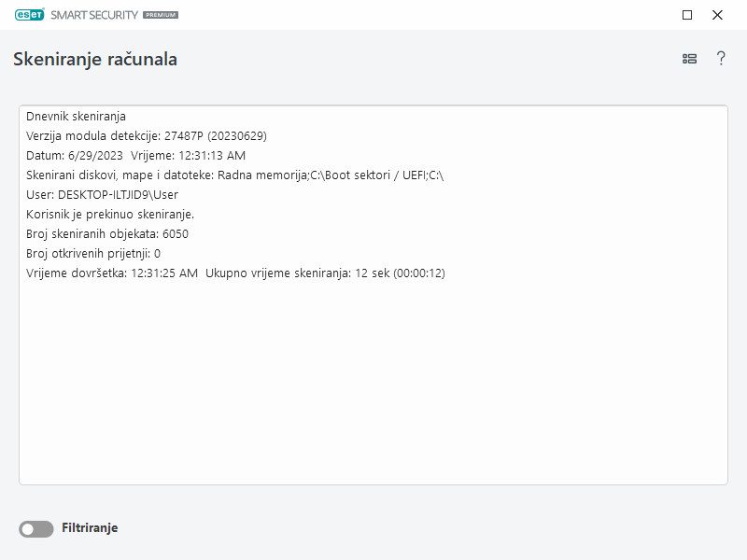Turn on log filtering using the switch
Image resolution: width=747 pixels, height=560 pixels.
coord(35,527)
